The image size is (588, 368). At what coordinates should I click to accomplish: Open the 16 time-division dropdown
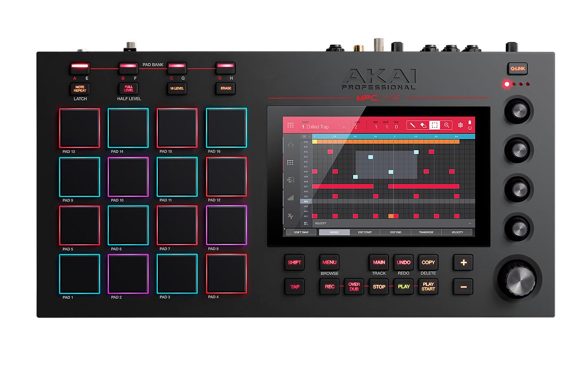306,136
